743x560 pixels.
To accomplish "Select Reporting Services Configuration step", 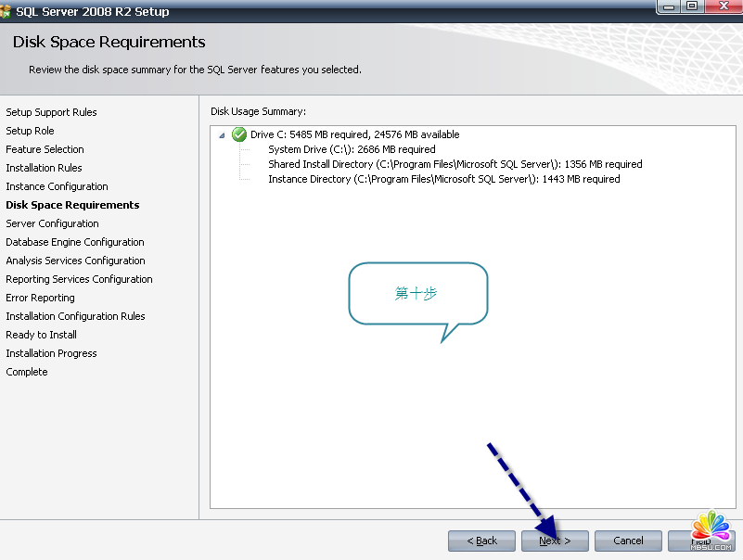I will (79, 279).
